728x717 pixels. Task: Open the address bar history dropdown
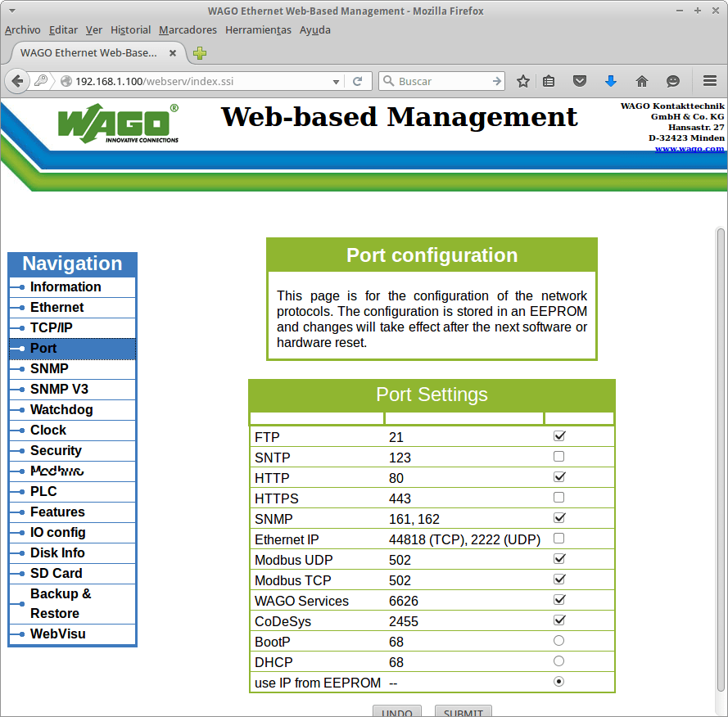[336, 81]
